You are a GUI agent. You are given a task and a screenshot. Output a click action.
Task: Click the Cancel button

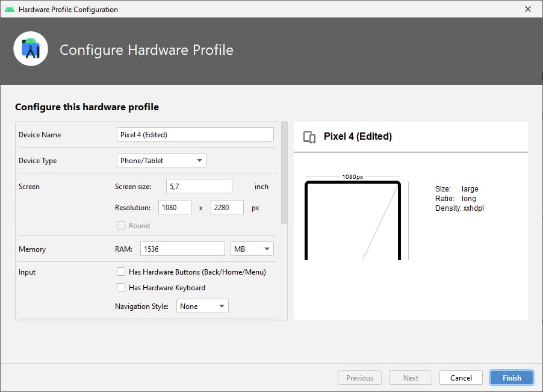tap(461, 378)
